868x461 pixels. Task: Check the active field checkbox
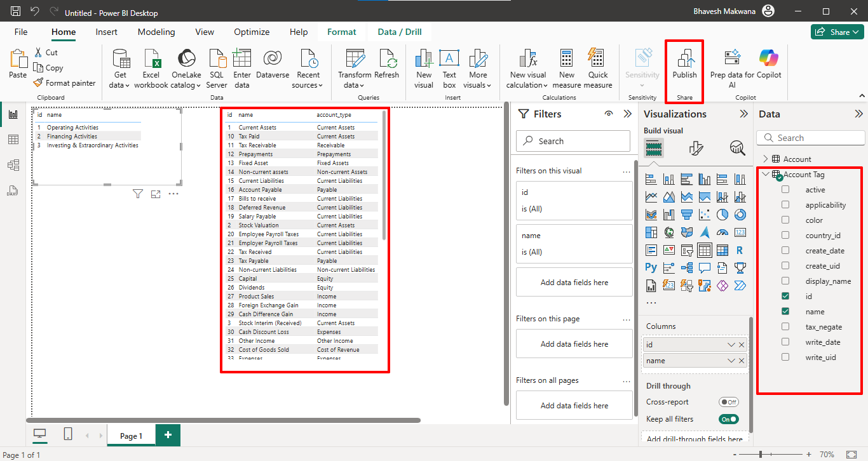pyautogui.click(x=785, y=190)
